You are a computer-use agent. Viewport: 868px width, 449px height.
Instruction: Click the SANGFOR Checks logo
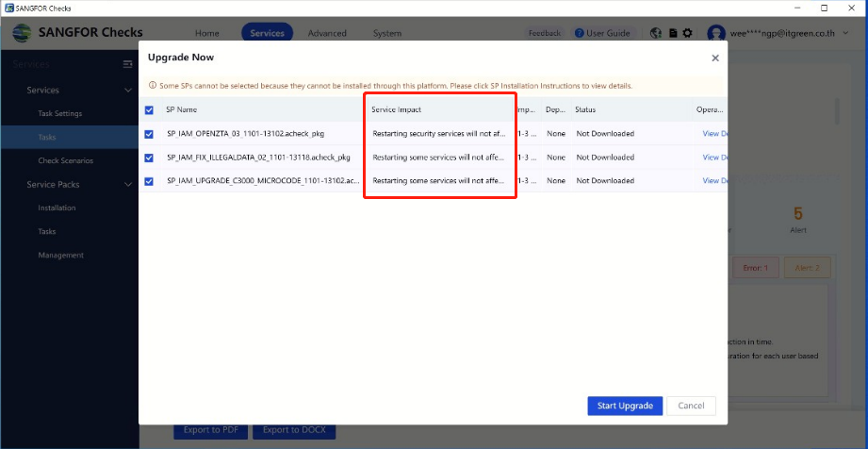pyautogui.click(x=22, y=33)
